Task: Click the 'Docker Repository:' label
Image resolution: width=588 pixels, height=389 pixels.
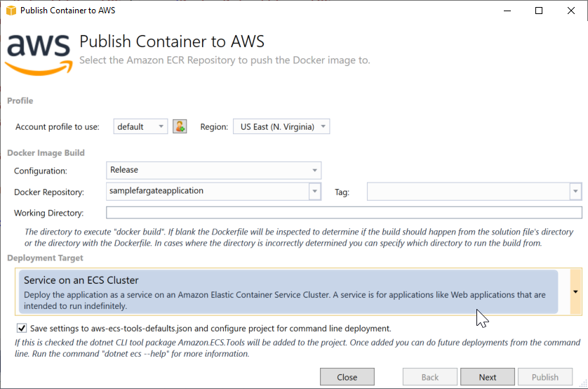Action: [x=48, y=192]
